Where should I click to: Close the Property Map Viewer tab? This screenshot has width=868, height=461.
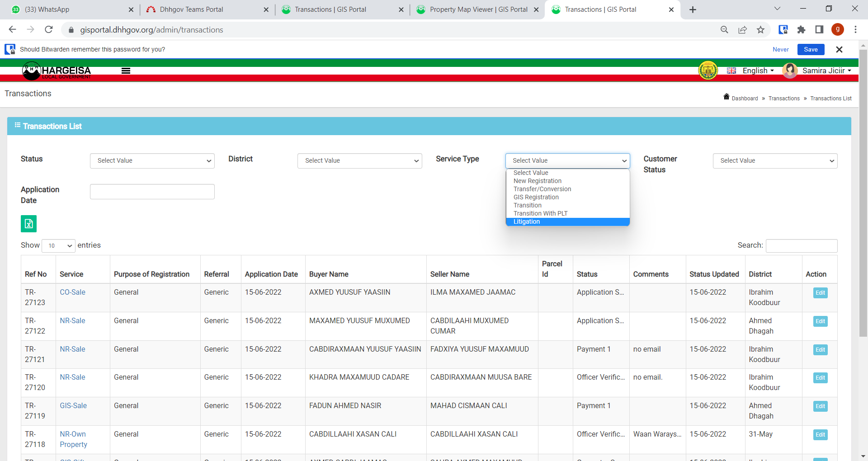536,9
